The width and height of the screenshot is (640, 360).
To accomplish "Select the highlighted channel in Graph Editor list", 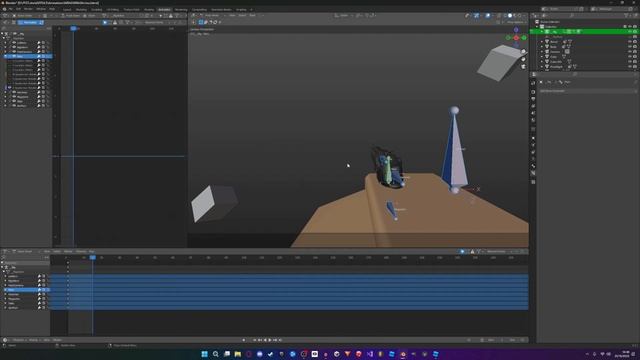I will click(27, 56).
